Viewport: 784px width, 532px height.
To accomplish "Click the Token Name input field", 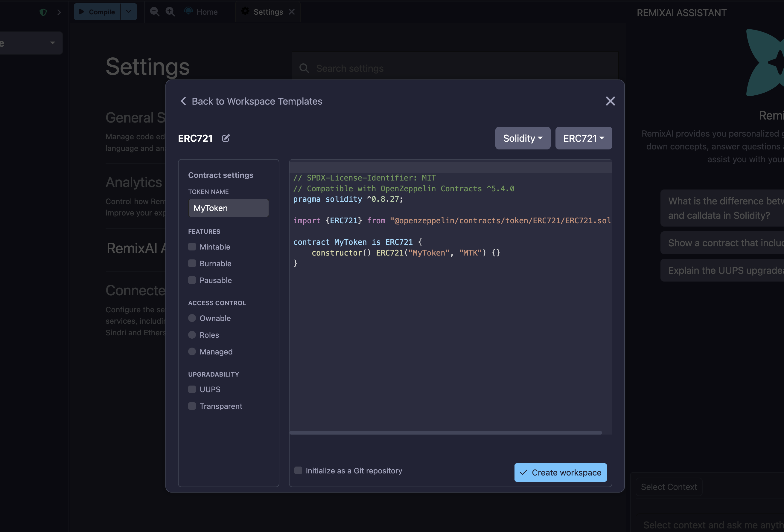I will (x=229, y=208).
